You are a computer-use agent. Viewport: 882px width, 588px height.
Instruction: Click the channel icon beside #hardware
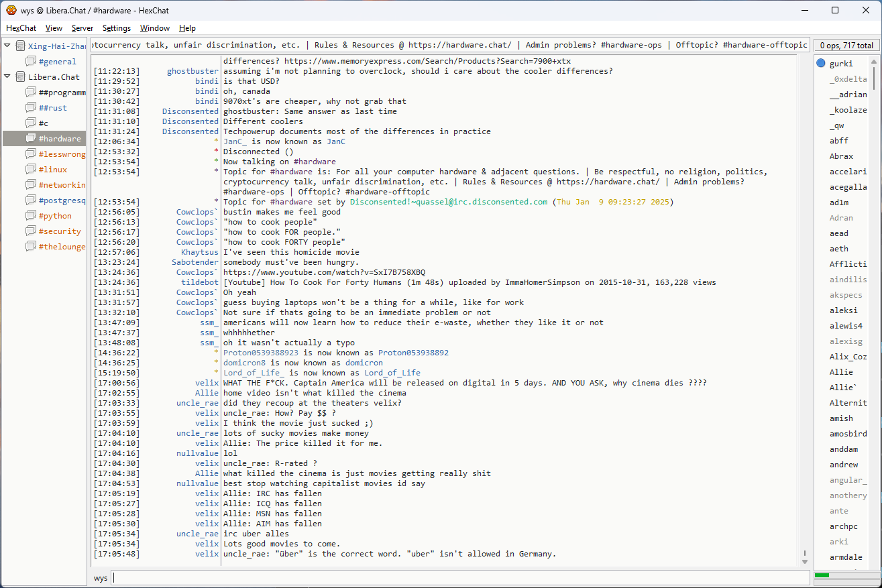31,138
